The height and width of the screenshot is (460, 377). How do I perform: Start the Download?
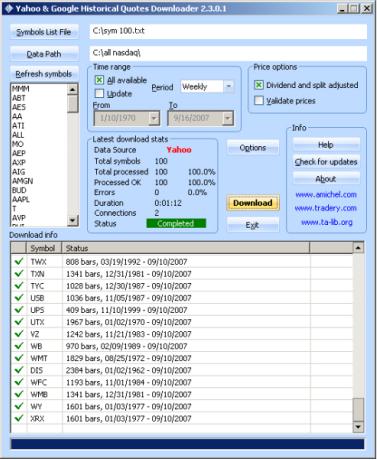tap(253, 203)
